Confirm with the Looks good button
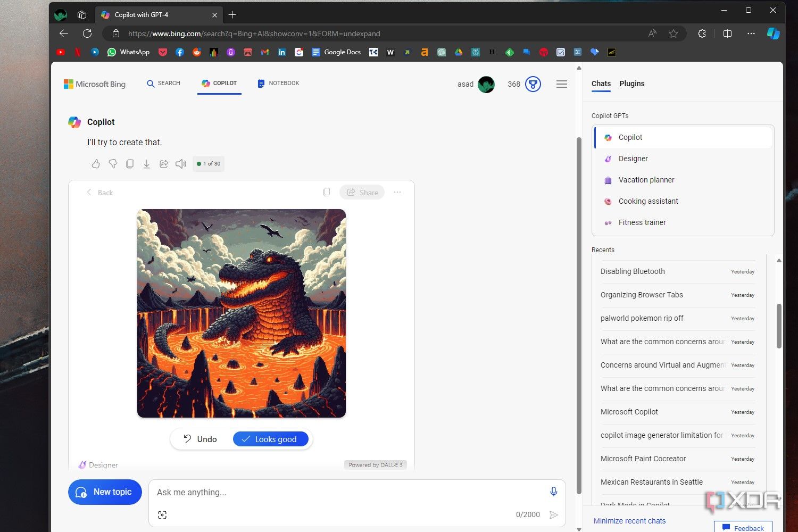 [x=270, y=439]
